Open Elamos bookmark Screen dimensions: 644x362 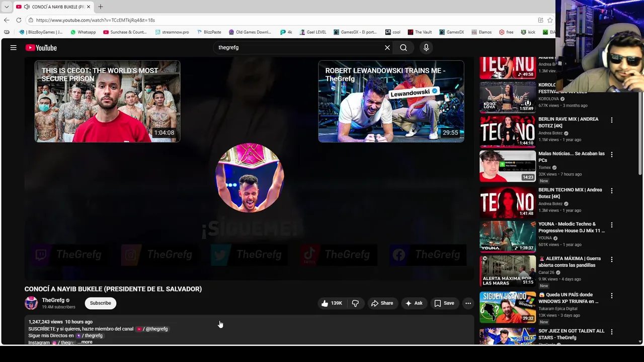[481, 32]
